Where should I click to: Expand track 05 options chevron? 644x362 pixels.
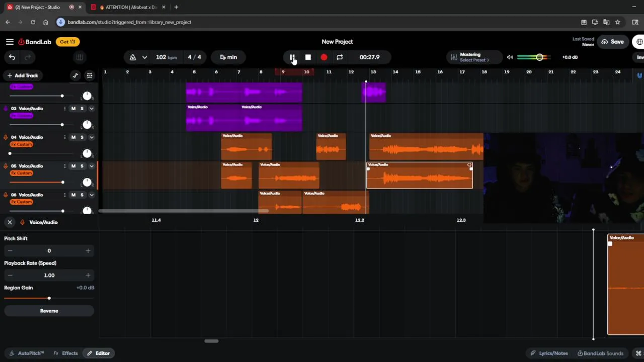coord(92,166)
